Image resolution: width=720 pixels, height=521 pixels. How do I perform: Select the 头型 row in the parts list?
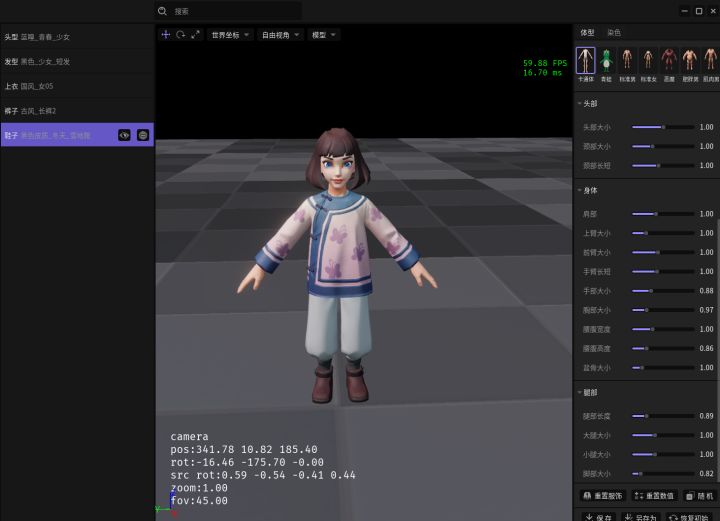point(77,37)
